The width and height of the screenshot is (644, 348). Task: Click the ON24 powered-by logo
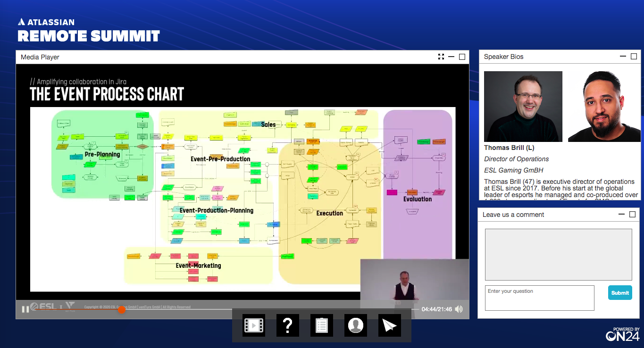point(623,334)
